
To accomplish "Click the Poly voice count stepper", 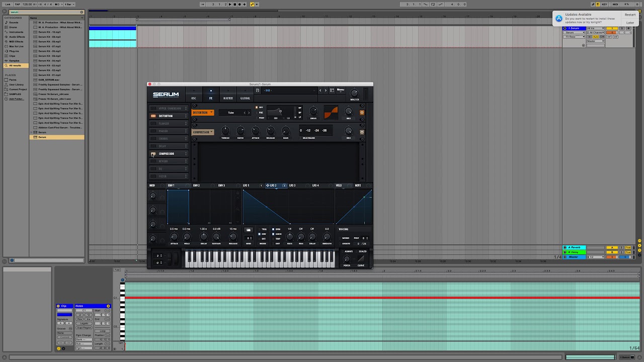I will point(364,238).
